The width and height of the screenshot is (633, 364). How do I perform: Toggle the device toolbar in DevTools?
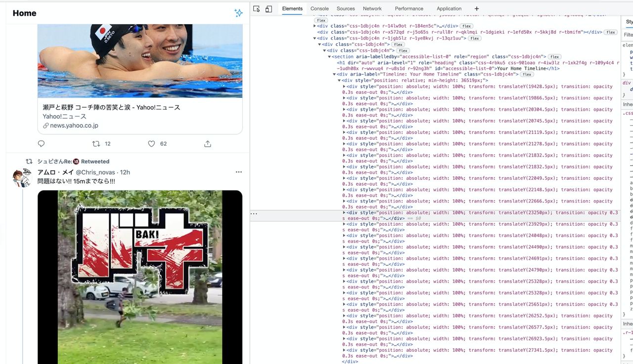click(x=269, y=9)
